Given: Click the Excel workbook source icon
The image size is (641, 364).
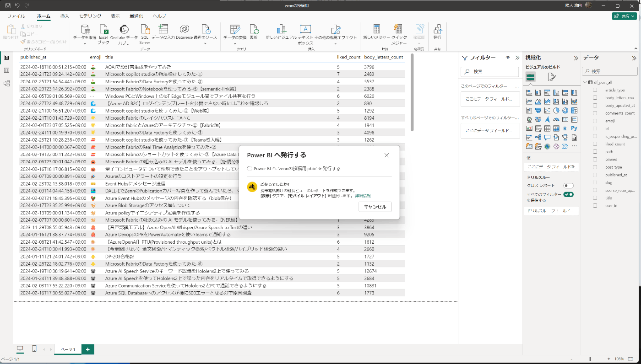Looking at the screenshot, I should coord(104,29).
